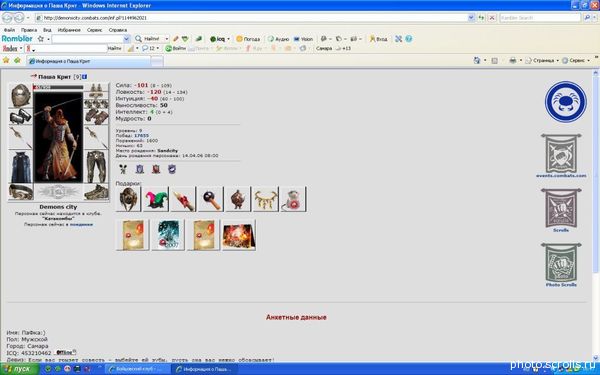Image resolution: width=600 pixels, height=375 pixels.
Task: Open the events.combats.com banner link
Action: [561, 156]
